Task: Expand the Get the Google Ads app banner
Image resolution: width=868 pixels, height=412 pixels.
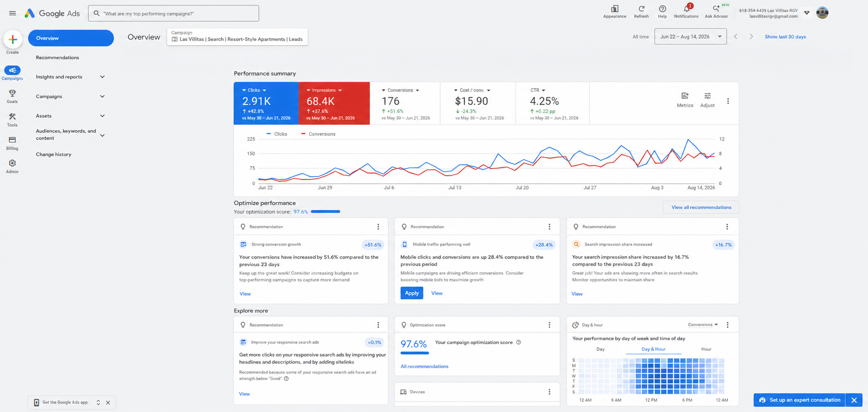Action: click(x=98, y=402)
